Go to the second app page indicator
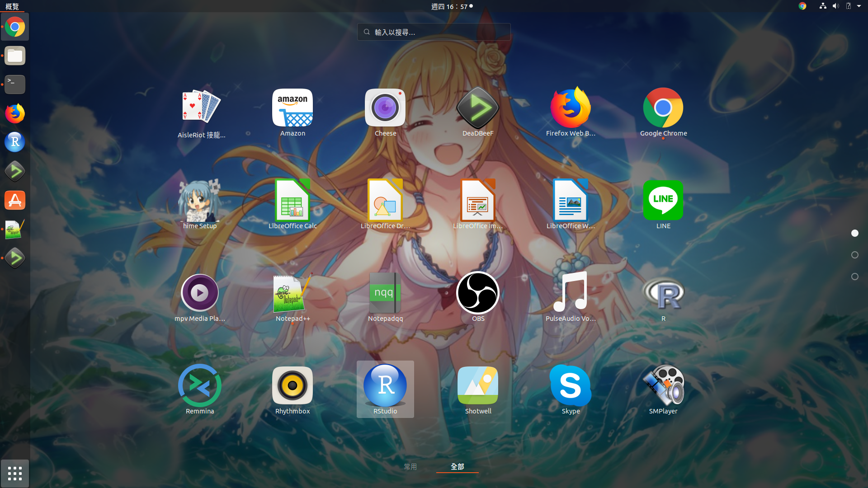The height and width of the screenshot is (488, 868). (854, 255)
